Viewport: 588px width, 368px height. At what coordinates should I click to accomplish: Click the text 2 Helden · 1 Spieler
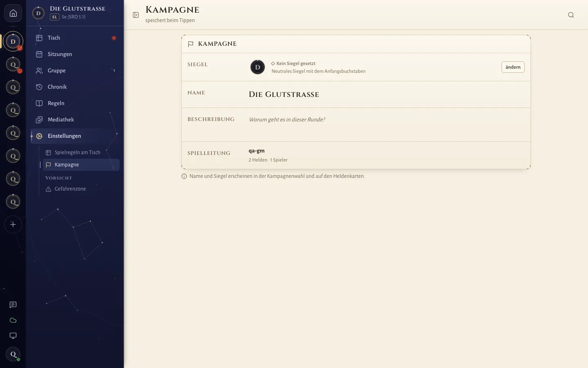pos(268,160)
